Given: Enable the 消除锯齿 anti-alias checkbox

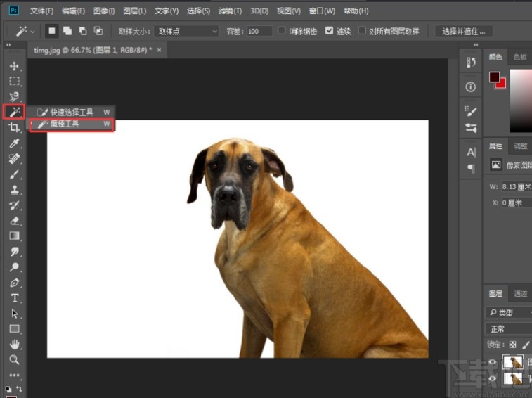Looking at the screenshot, I should pos(282,31).
